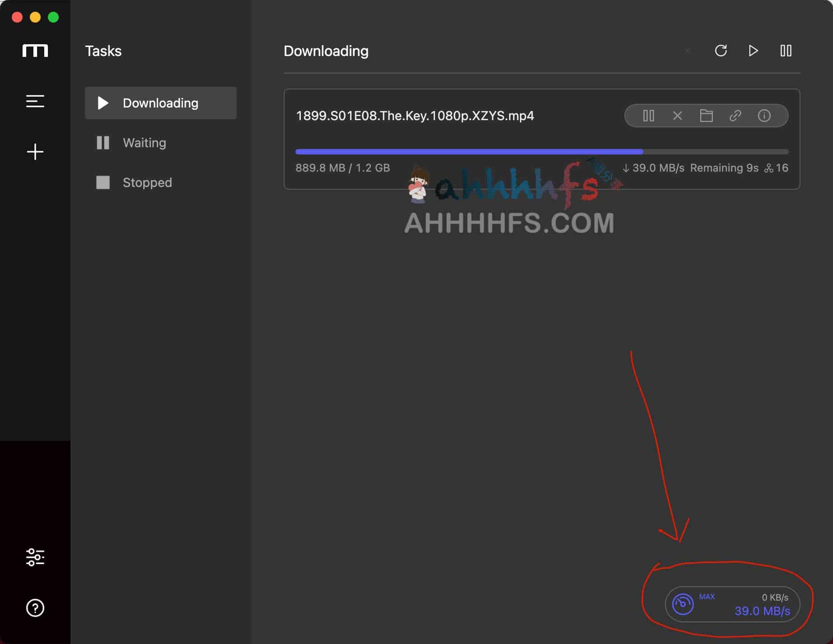Pause all tasks from the header toolbar
This screenshot has height=644, width=833.
(x=786, y=51)
